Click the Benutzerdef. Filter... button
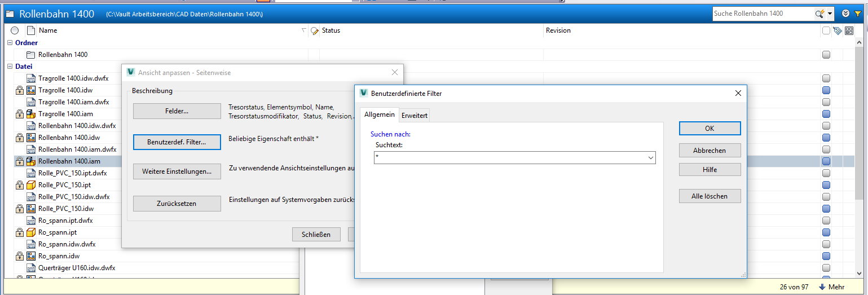This screenshot has width=868, height=295. tap(177, 142)
